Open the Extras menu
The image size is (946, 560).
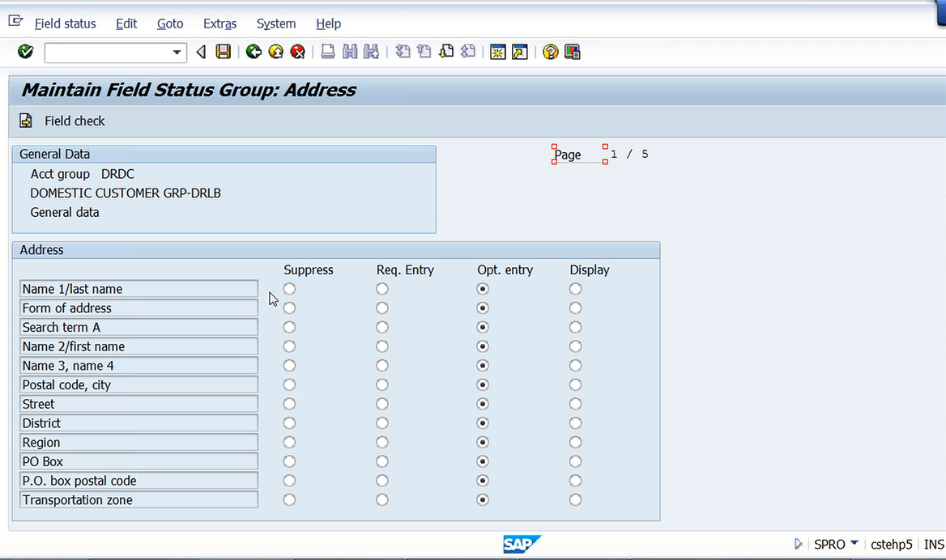tap(219, 23)
